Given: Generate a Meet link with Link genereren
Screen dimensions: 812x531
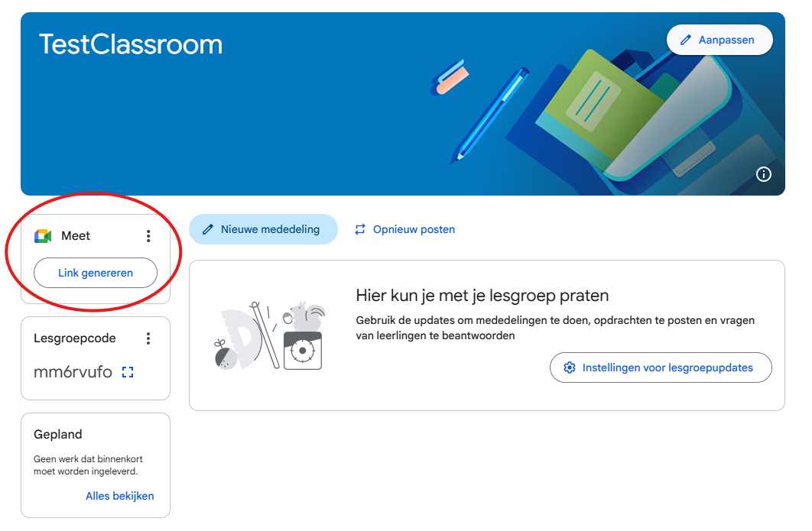Looking at the screenshot, I should (96, 273).
